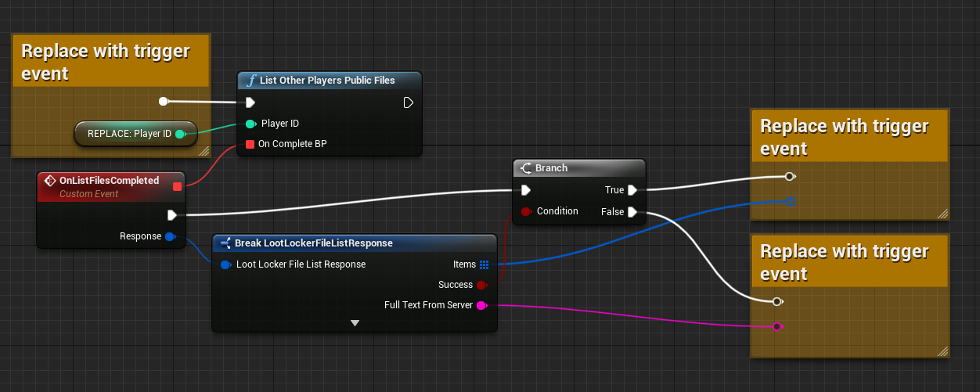The width and height of the screenshot is (980, 392).
Task: Click the Branch False output pin
Action: click(632, 211)
